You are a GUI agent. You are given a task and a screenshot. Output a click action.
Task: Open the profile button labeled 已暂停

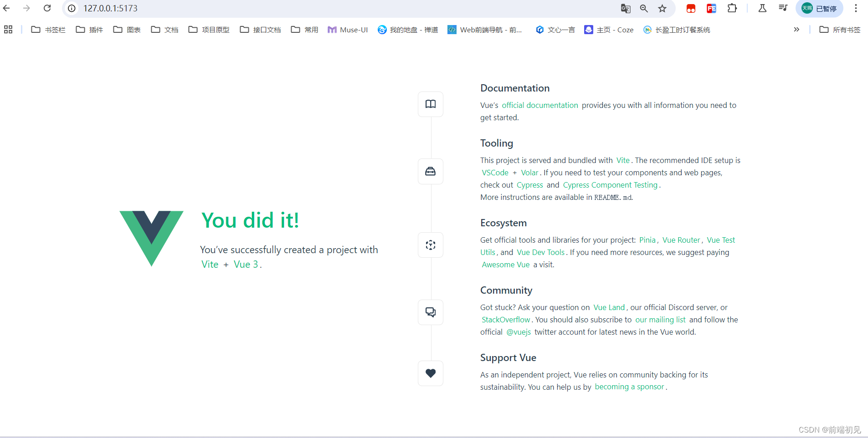pos(819,8)
